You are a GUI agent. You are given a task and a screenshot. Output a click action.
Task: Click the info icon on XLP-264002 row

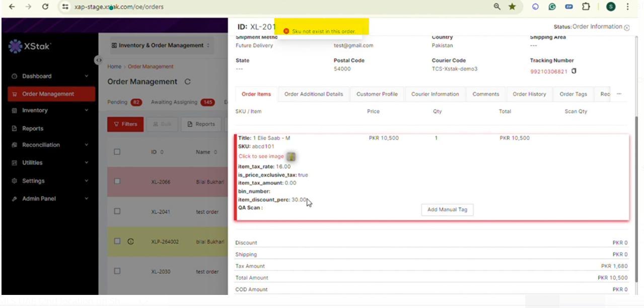(x=130, y=242)
